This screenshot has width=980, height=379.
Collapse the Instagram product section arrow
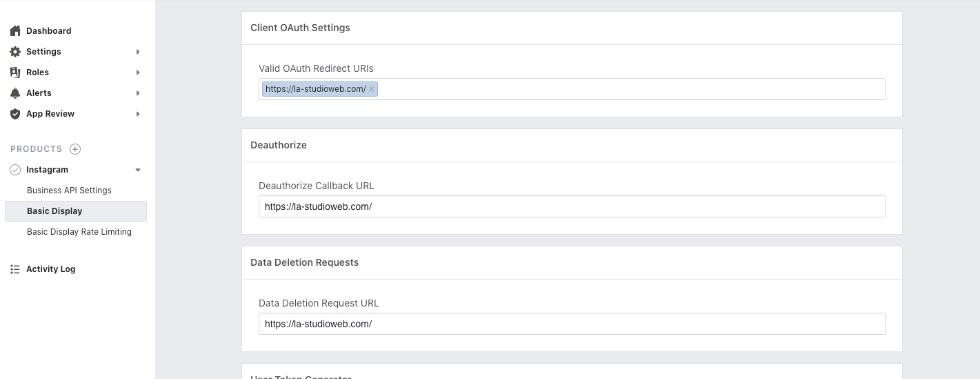point(138,170)
